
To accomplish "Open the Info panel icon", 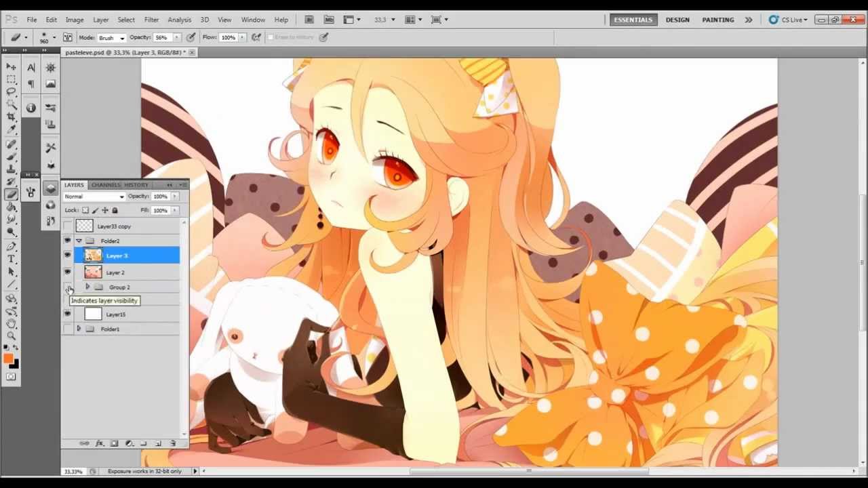I will coord(31,108).
